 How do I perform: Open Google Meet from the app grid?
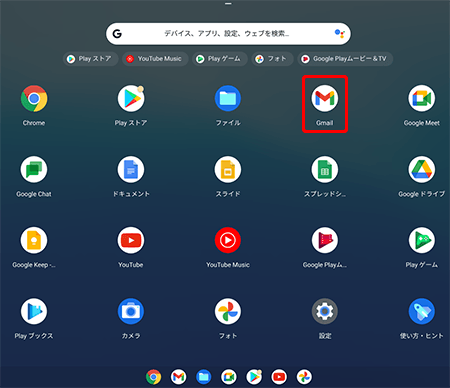[x=422, y=99]
